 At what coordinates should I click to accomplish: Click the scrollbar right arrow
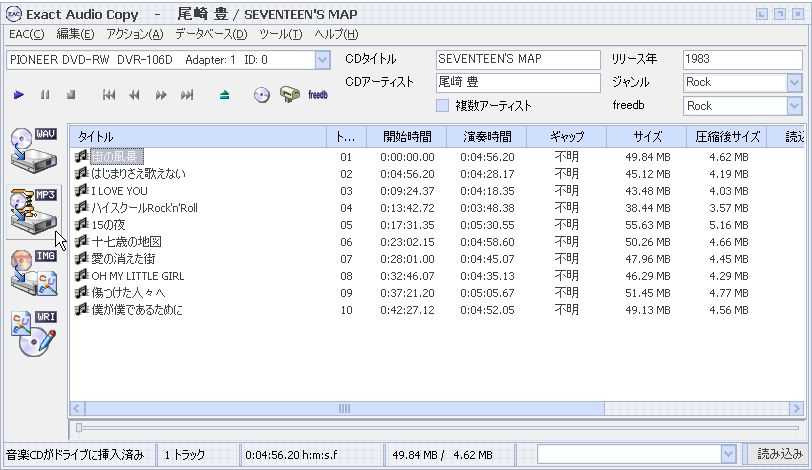(796, 408)
